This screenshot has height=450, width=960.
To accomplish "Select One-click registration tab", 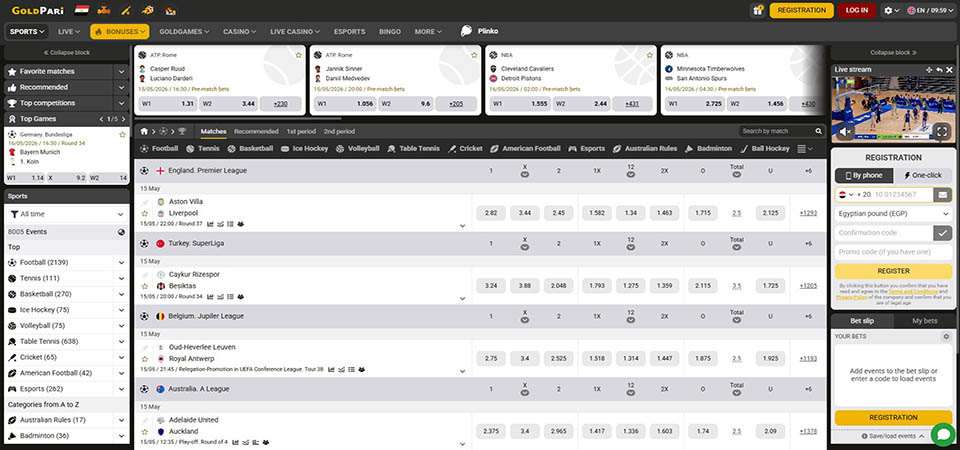I will (x=923, y=175).
